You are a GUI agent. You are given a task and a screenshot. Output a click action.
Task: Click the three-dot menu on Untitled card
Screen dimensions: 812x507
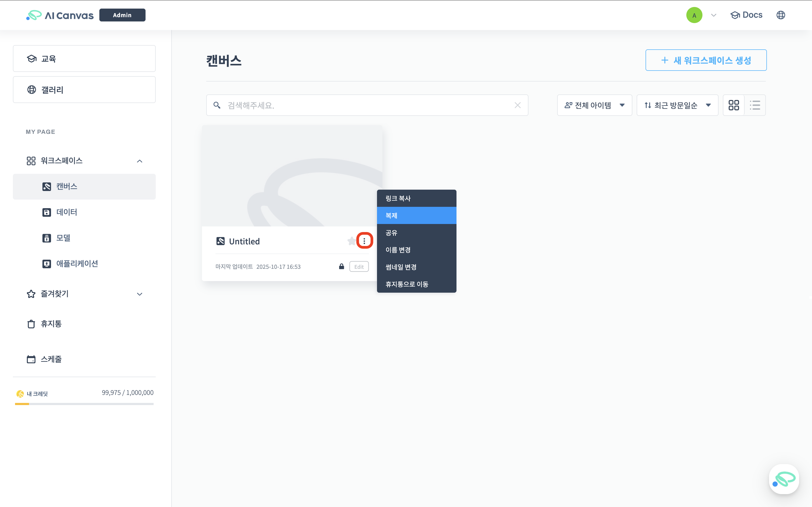pos(364,241)
